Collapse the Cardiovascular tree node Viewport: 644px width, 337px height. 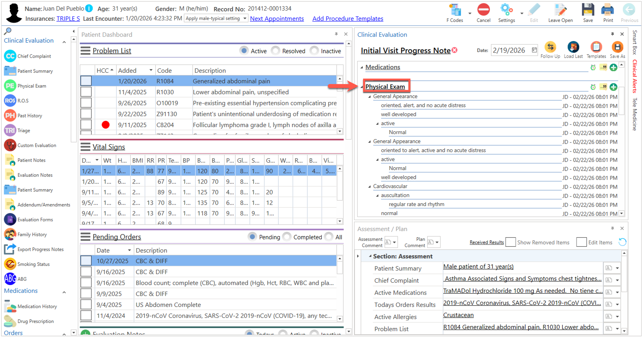click(x=370, y=187)
